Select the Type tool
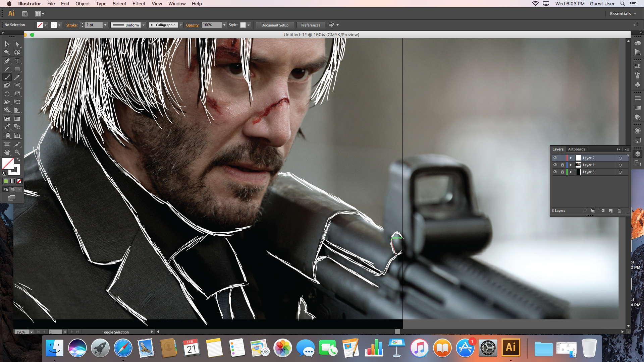The height and width of the screenshot is (362, 644). tap(17, 61)
